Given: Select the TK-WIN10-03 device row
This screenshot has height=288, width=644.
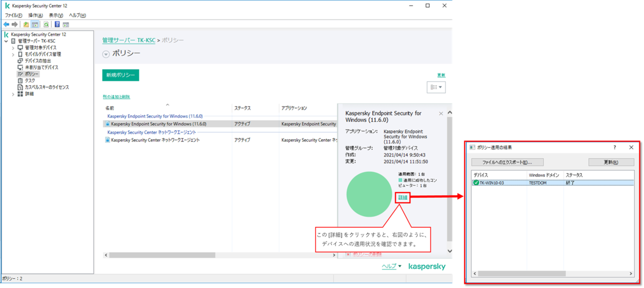Looking at the screenshot, I should point(552,183).
